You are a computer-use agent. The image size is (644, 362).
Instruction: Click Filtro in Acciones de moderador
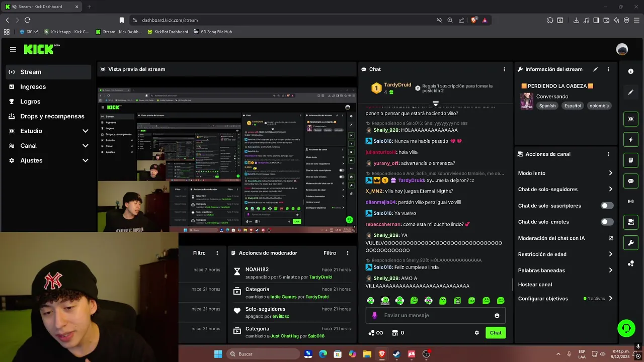[330, 253]
